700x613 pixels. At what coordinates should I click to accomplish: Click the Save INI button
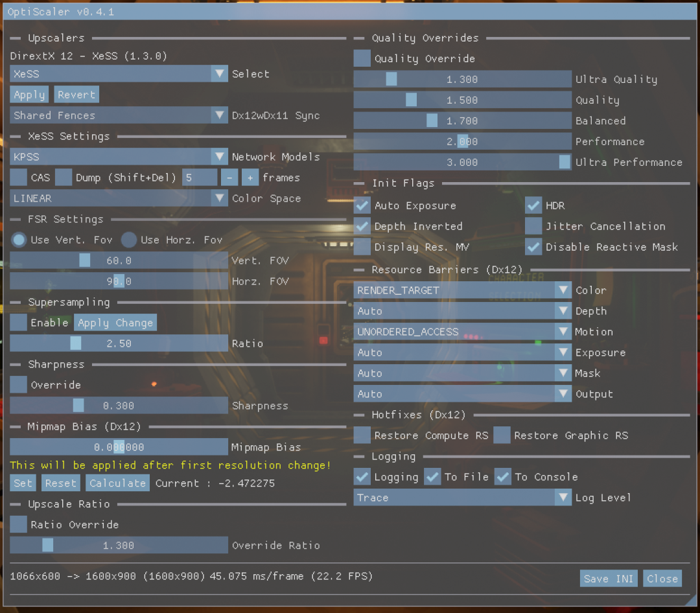coord(609,579)
